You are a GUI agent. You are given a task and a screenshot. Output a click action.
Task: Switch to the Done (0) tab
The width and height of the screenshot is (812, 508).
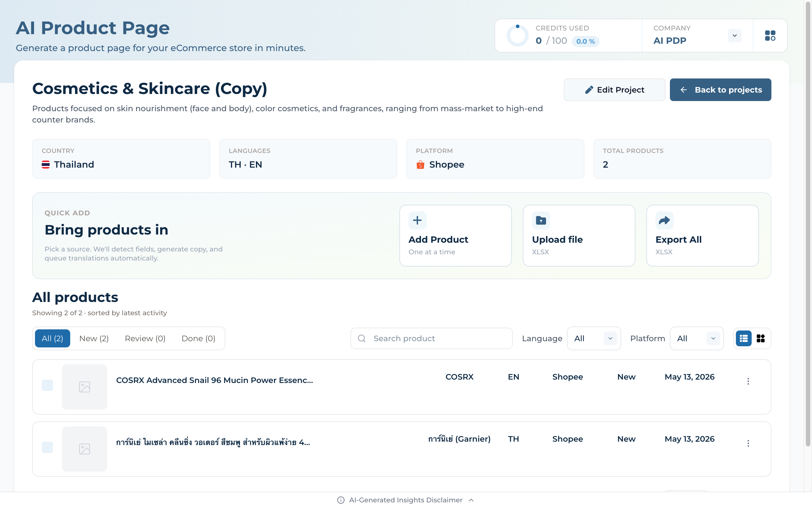click(x=198, y=338)
